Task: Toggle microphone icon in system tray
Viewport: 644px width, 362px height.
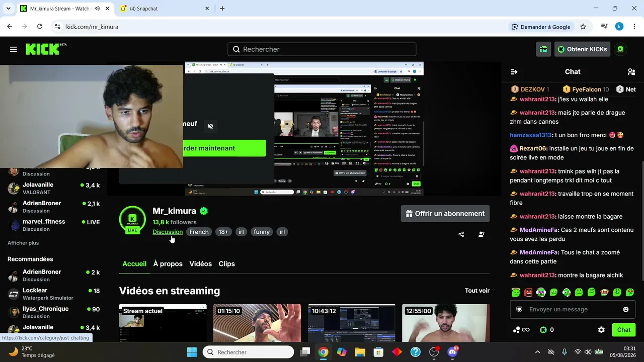Action: tap(565, 352)
